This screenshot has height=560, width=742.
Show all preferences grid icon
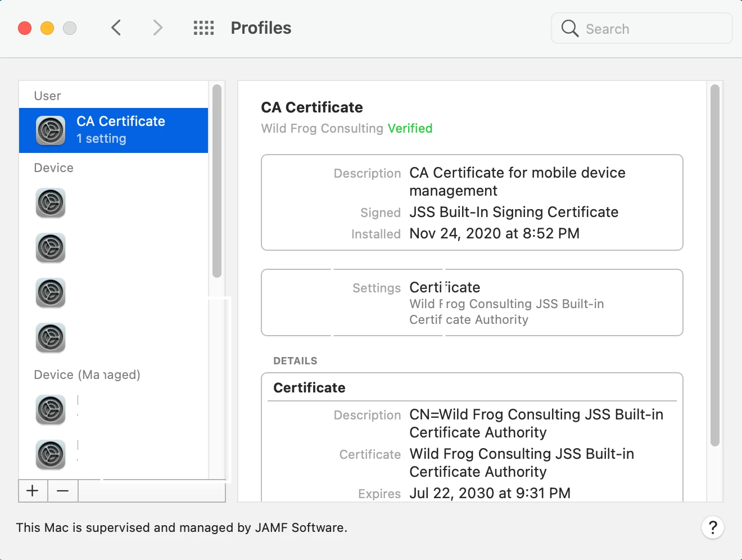tap(203, 28)
